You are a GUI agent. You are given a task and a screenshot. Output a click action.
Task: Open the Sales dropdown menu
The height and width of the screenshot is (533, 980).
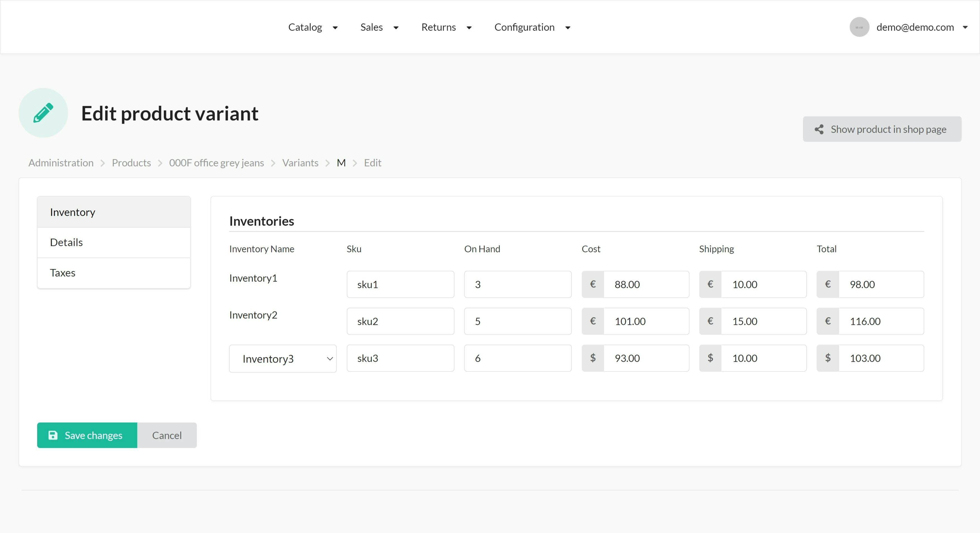tap(379, 27)
